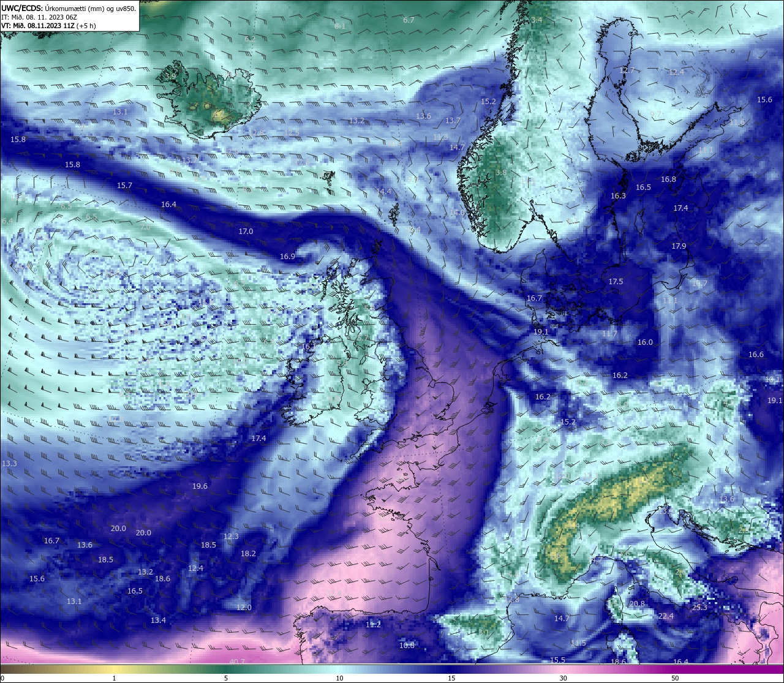This screenshot has width=784, height=683.
Task: Click the 'VT: Mið. 08.11.2023 11Z (+5 h)' line
Action: pos(48,26)
